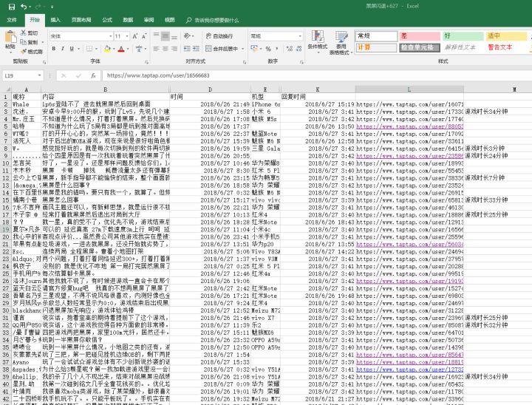Toggle align text left
Viewport: 532px width, 405px height.
coord(157,49)
